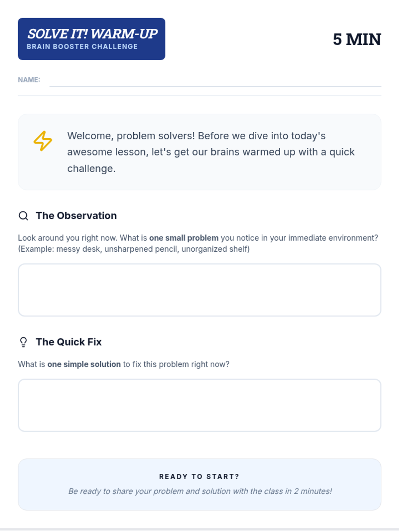Click the magnifying glass icon beside The Observation
This screenshot has height=532, width=399.
(23, 216)
